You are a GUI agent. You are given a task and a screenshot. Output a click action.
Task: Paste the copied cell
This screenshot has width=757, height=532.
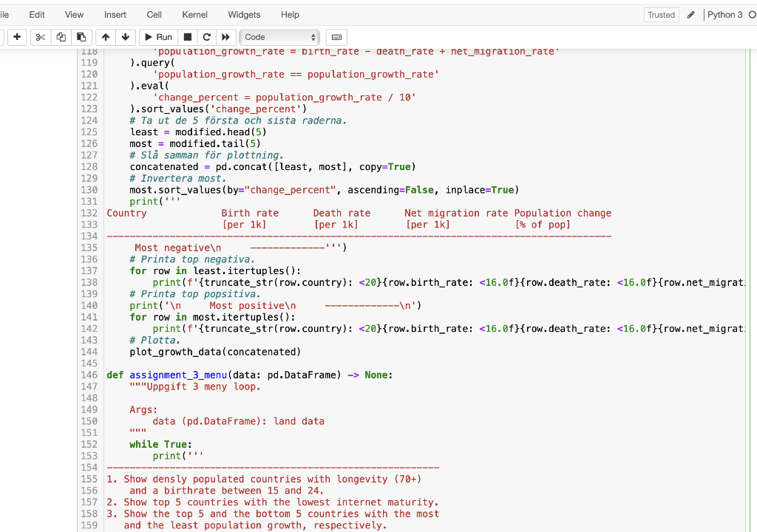pos(81,37)
